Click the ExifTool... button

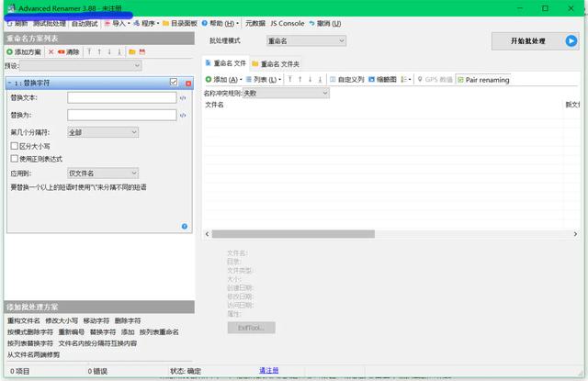(x=251, y=328)
